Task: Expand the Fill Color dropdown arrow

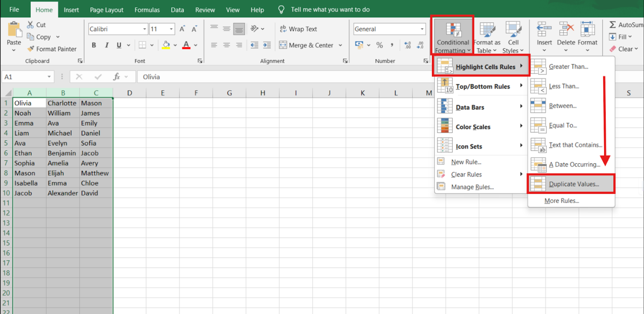Action: (x=175, y=45)
